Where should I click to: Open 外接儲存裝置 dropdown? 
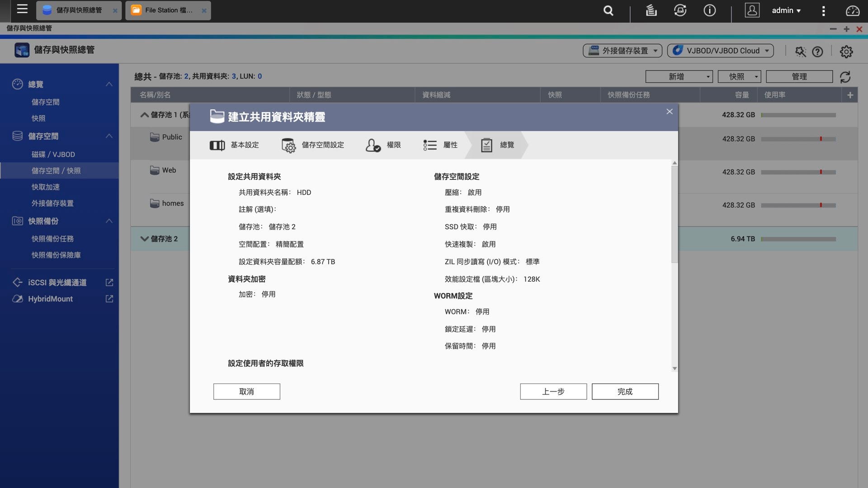click(x=623, y=51)
